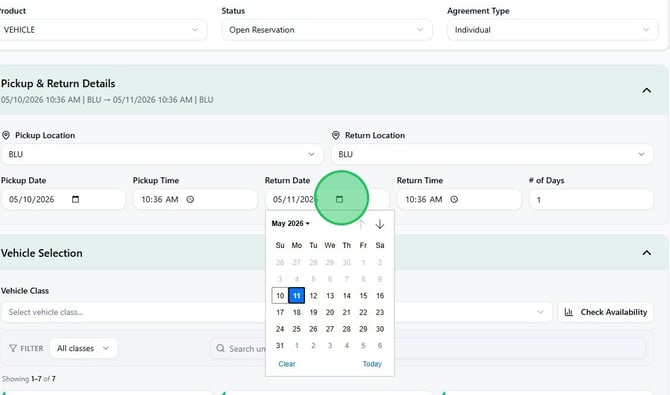Viewport: 670px width, 395px height.
Task: Click the Return Date 05/11/2026 field text
Action: (295, 199)
